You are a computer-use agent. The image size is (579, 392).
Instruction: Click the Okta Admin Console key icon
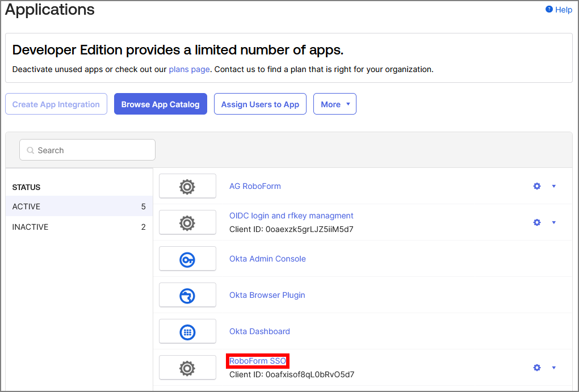click(187, 259)
